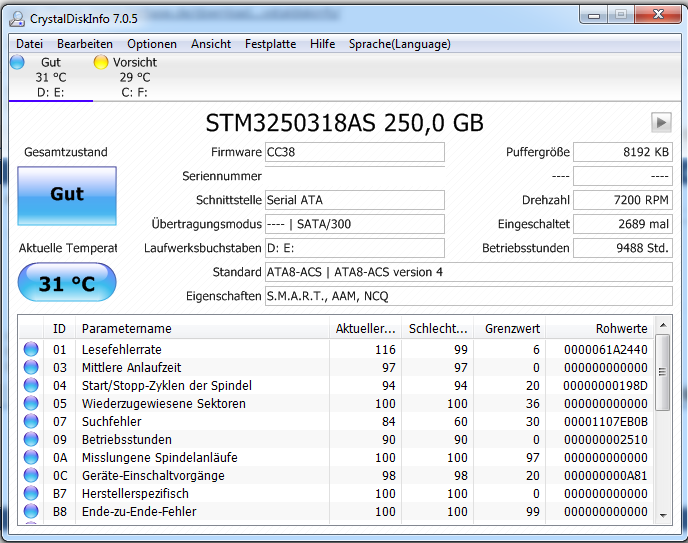Open the Festplatte menu
This screenshot has height=543, width=688.
[x=270, y=44]
